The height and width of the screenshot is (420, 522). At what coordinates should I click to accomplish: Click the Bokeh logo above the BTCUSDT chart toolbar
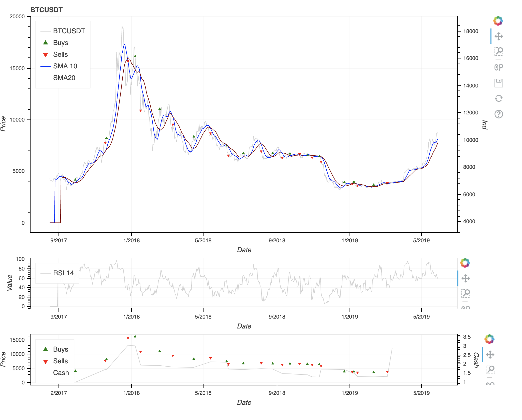(498, 21)
